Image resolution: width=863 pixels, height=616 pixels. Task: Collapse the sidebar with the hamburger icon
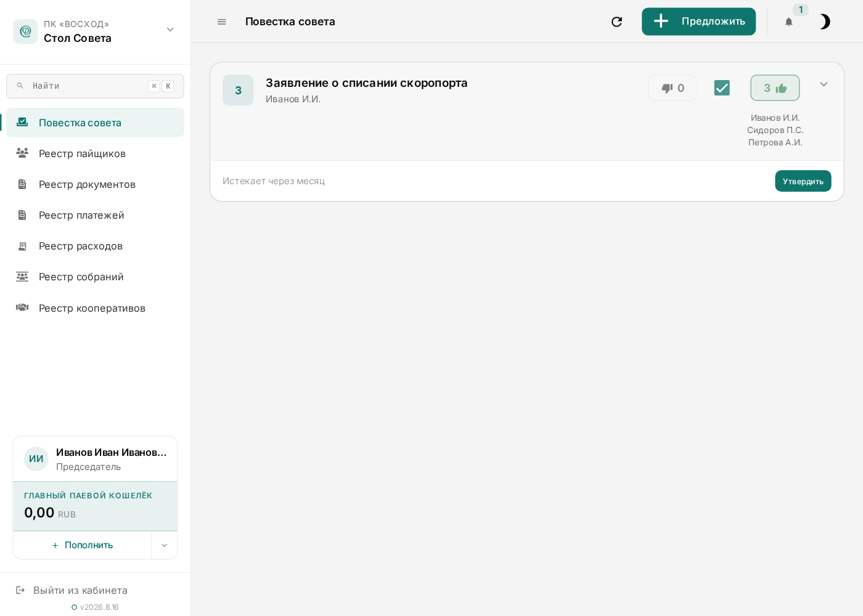(222, 22)
